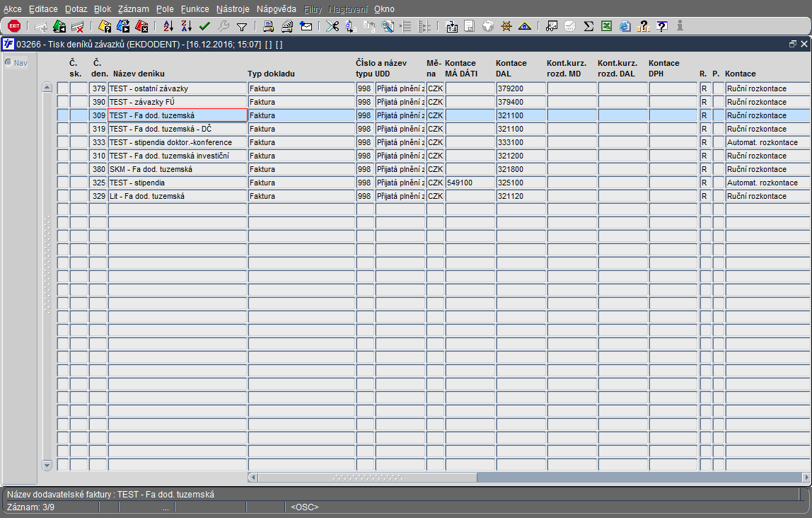This screenshot has width=812, height=518.
Task: Click the envelope send-mail icon
Action: click(306, 26)
